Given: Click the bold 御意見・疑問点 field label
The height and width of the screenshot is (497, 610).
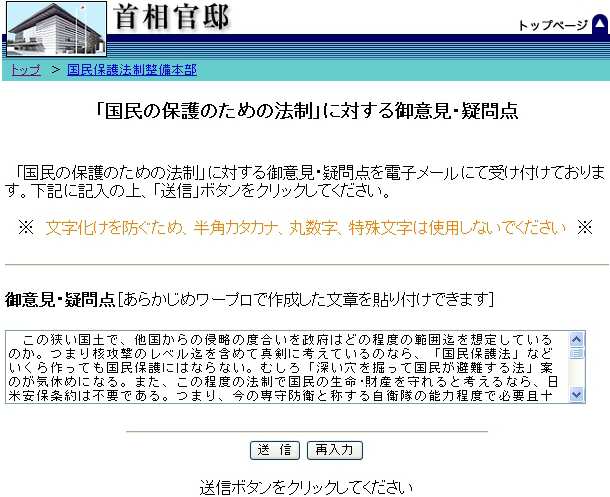Looking at the screenshot, I should pos(60,300).
